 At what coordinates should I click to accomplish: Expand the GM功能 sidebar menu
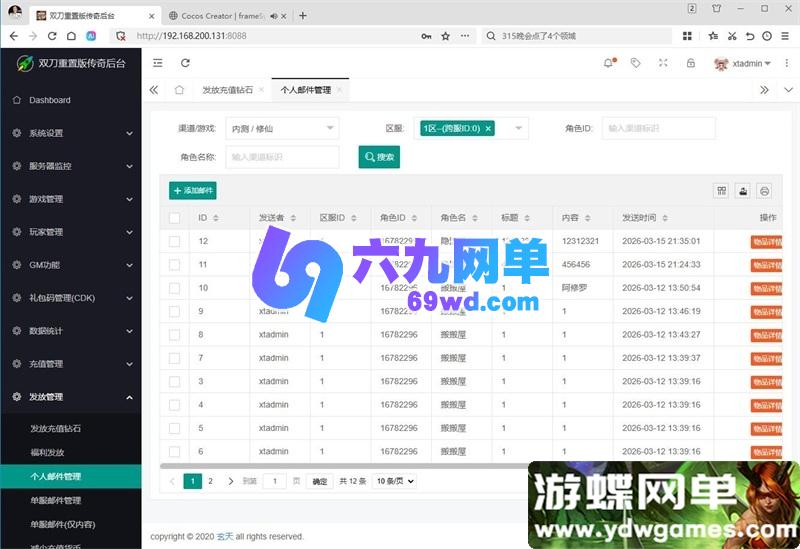coord(71,265)
